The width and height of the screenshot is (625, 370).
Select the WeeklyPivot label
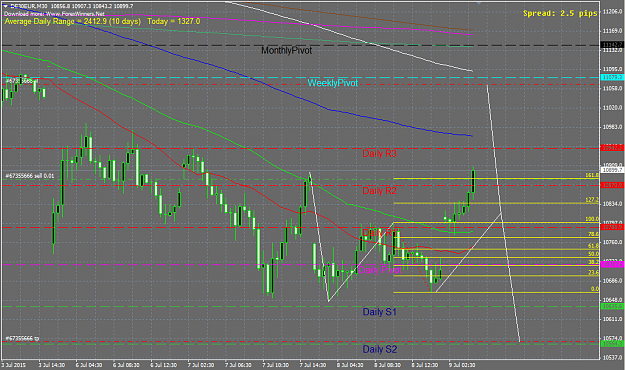click(x=332, y=83)
